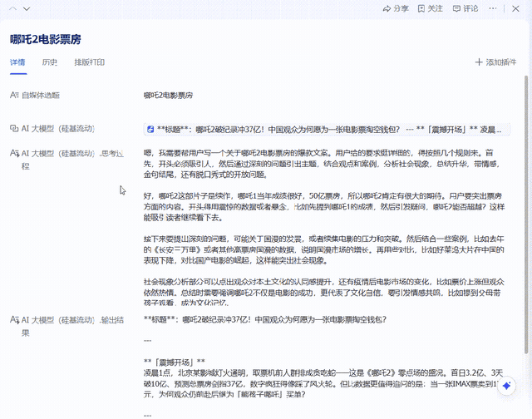Go to next record with down arrow
The image size is (532, 419).
[27, 9]
